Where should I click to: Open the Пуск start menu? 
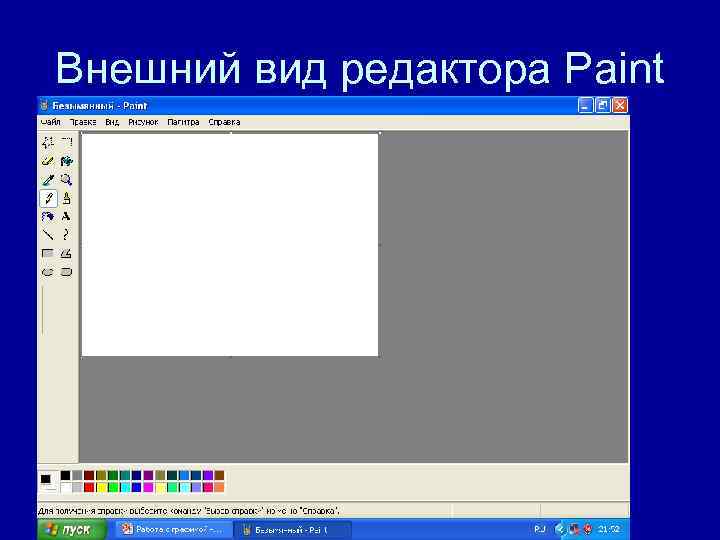click(72, 530)
